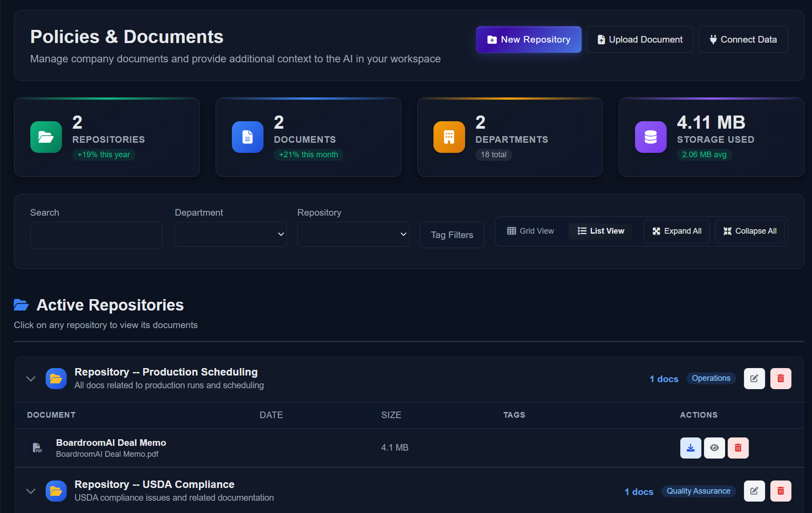Delete the Production Scheduling repository
812x513 pixels.
780,379
